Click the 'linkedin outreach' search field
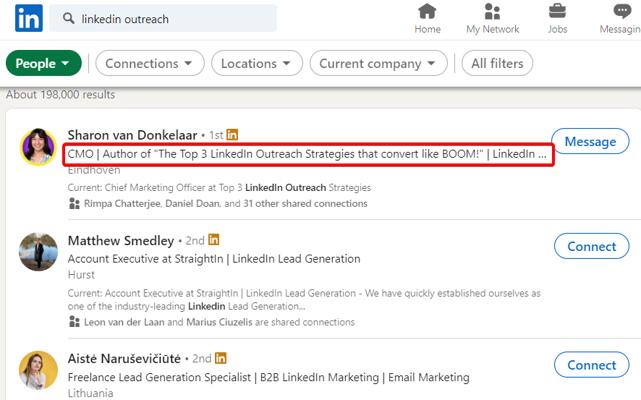The width and height of the screenshot is (641, 400). [x=163, y=18]
